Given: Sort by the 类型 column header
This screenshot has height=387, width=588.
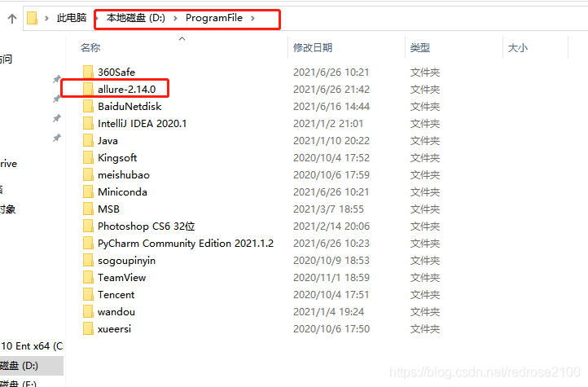Looking at the screenshot, I should (420, 47).
